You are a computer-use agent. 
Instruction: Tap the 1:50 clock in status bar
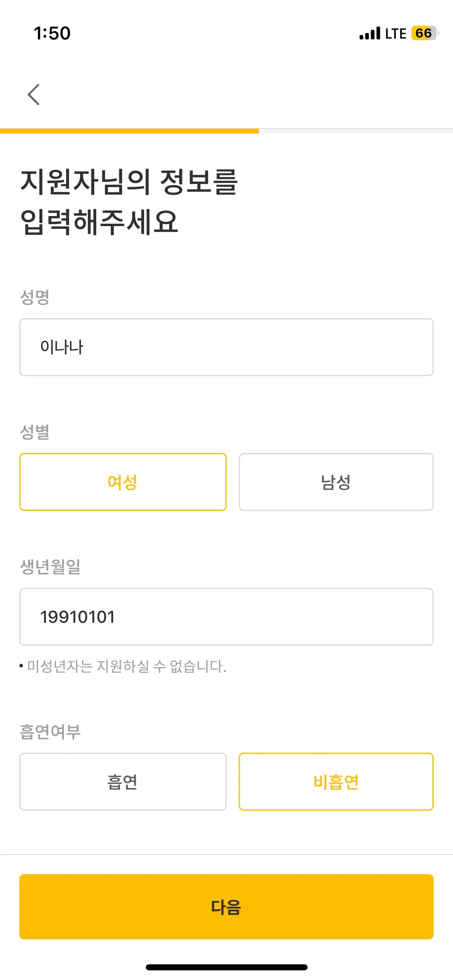pos(52,33)
